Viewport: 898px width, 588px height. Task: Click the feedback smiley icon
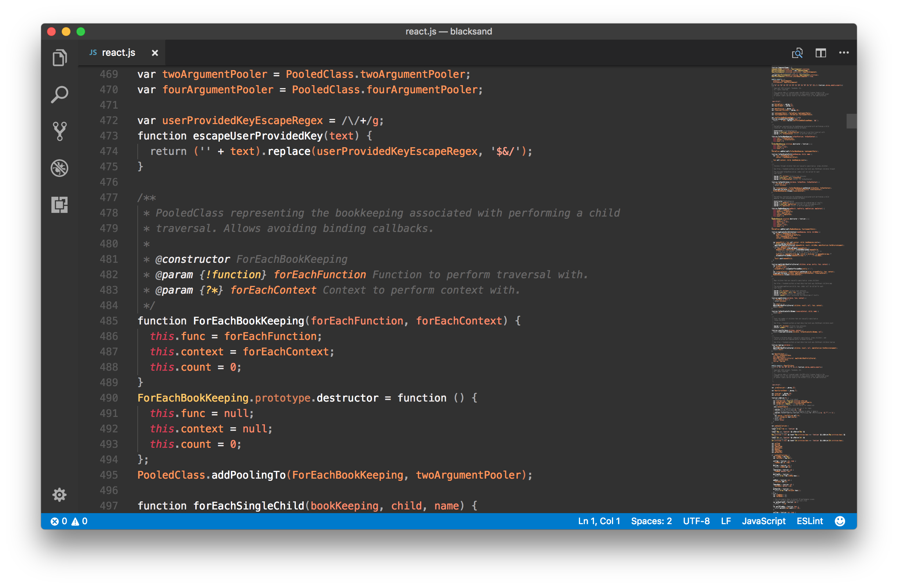(x=840, y=521)
